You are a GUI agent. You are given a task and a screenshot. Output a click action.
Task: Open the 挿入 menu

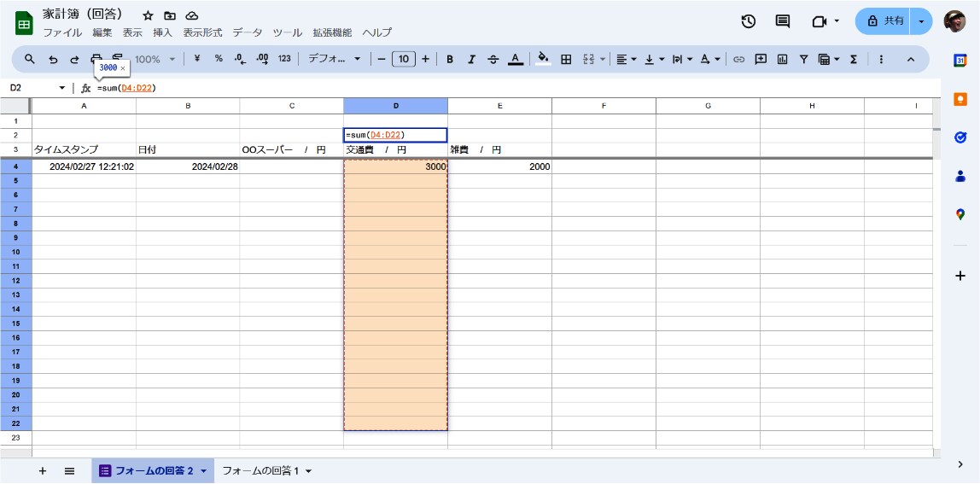pyautogui.click(x=162, y=32)
